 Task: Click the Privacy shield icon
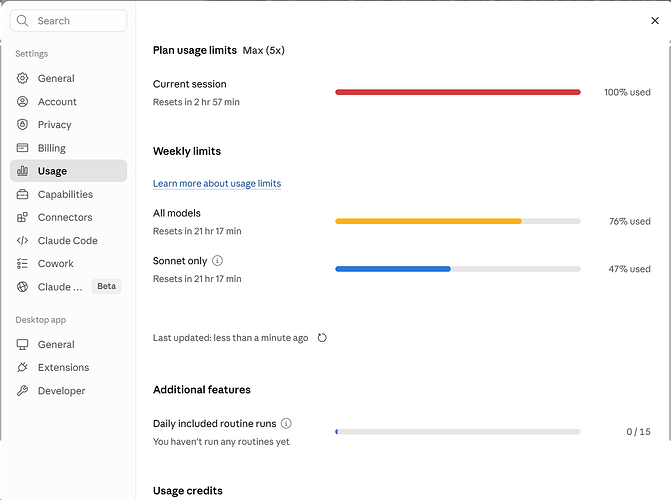click(x=22, y=125)
